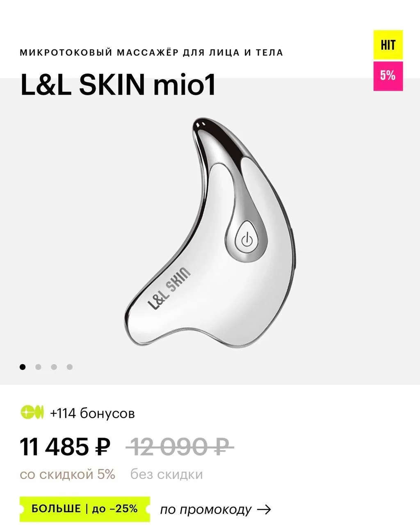420x525 pixels.
Task: Click the L&L SKIN logo on the device
Action: pos(169,288)
